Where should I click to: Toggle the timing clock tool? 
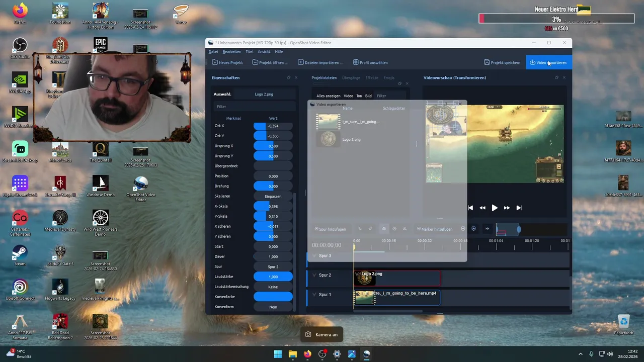click(394, 229)
